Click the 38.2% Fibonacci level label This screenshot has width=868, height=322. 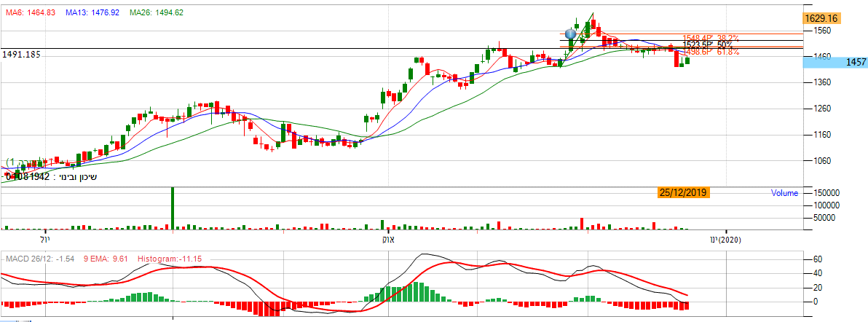(x=711, y=38)
